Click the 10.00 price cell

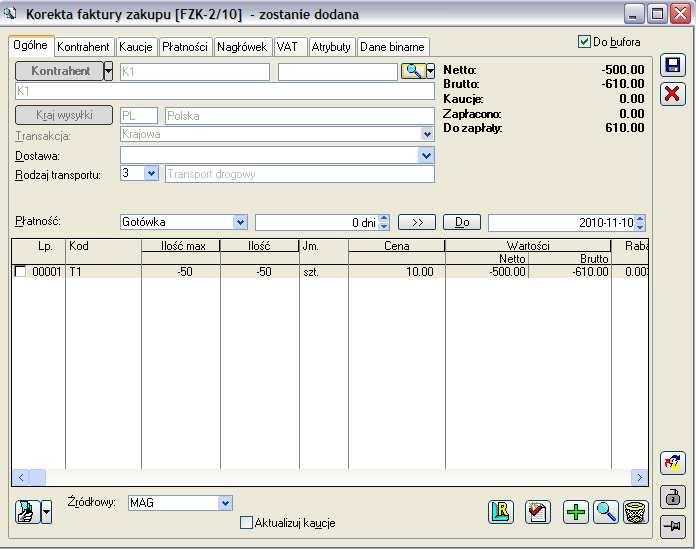pyautogui.click(x=396, y=272)
